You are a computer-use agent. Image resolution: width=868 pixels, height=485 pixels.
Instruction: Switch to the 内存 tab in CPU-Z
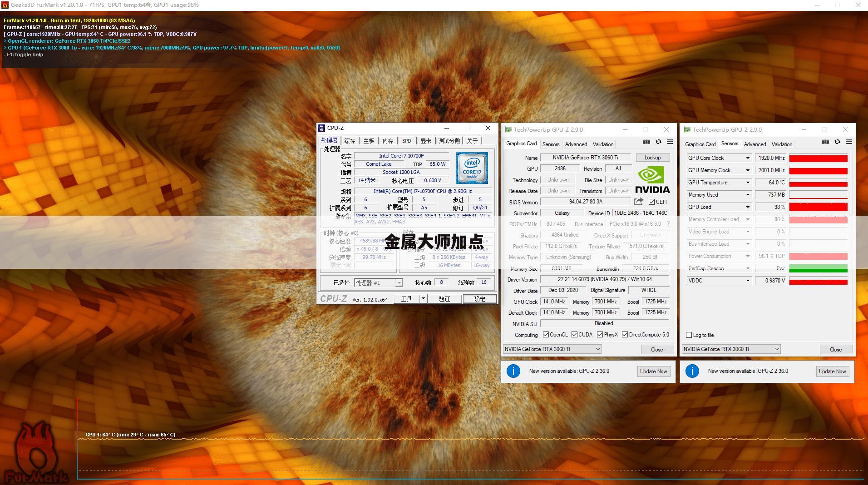(388, 141)
